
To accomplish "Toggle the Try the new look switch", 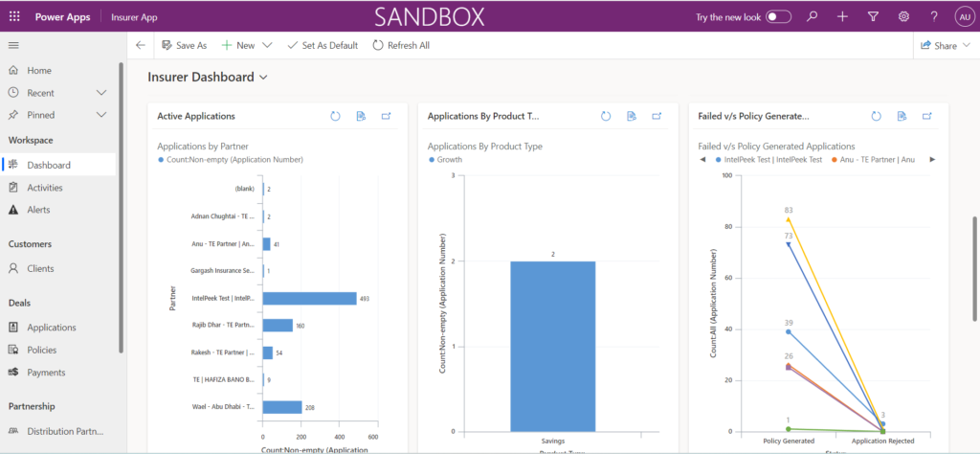I will [x=778, y=17].
